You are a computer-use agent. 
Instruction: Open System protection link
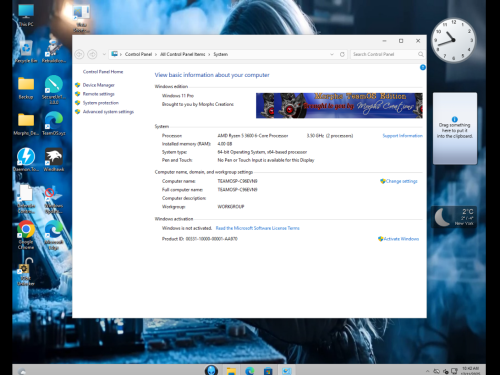[x=101, y=103]
